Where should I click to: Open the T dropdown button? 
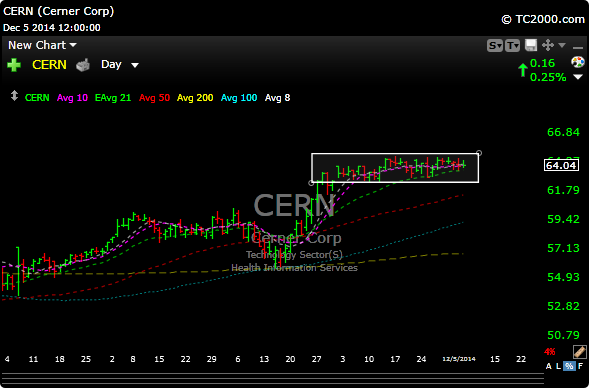click(512, 46)
